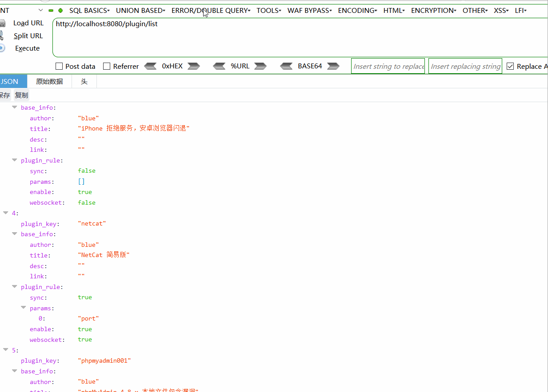Collapse the first base_info node above author blue
The height and width of the screenshot is (392, 548).
15,107
